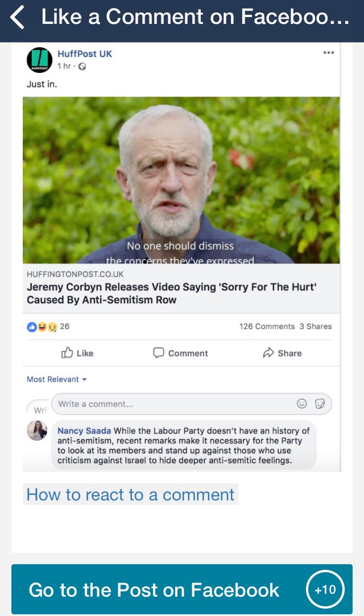Open How to react to a comment
This screenshot has width=364, height=616.
[130, 494]
